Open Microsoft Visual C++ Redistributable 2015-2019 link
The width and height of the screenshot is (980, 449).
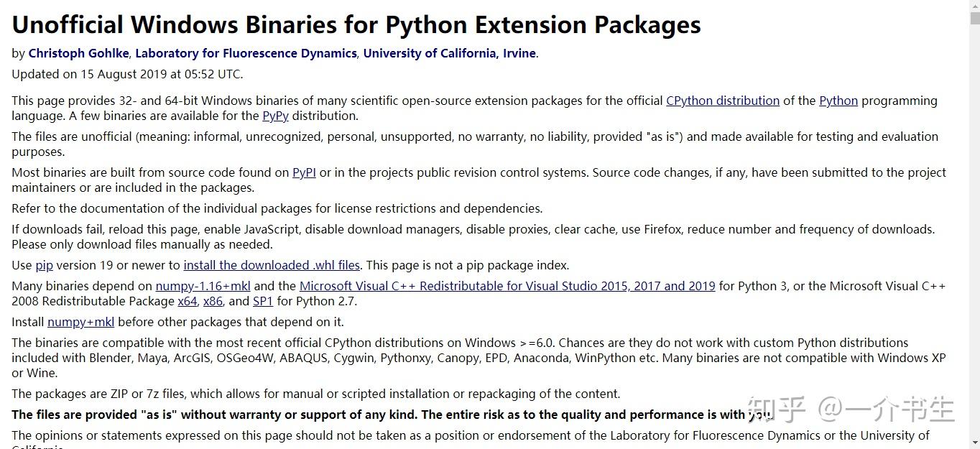pos(507,286)
